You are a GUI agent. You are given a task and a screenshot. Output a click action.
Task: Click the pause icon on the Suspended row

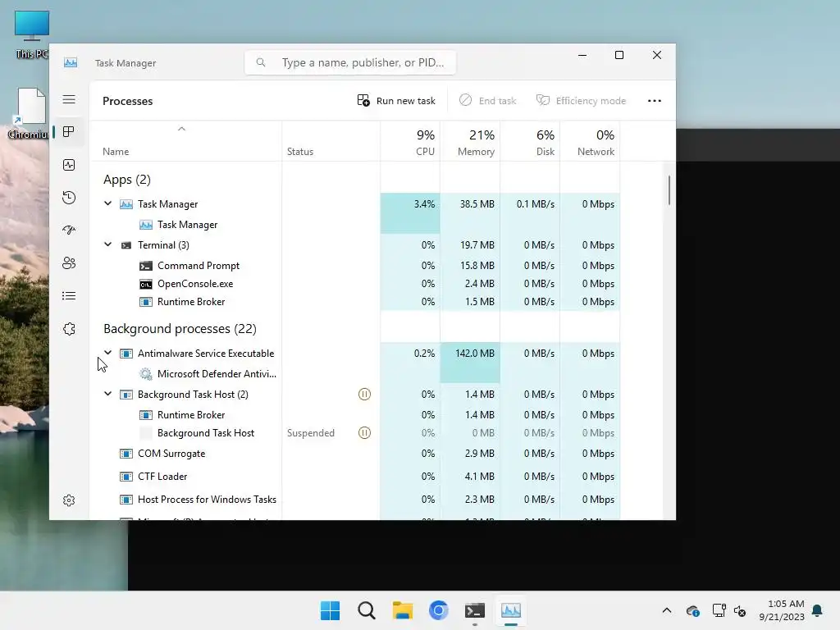coord(364,433)
